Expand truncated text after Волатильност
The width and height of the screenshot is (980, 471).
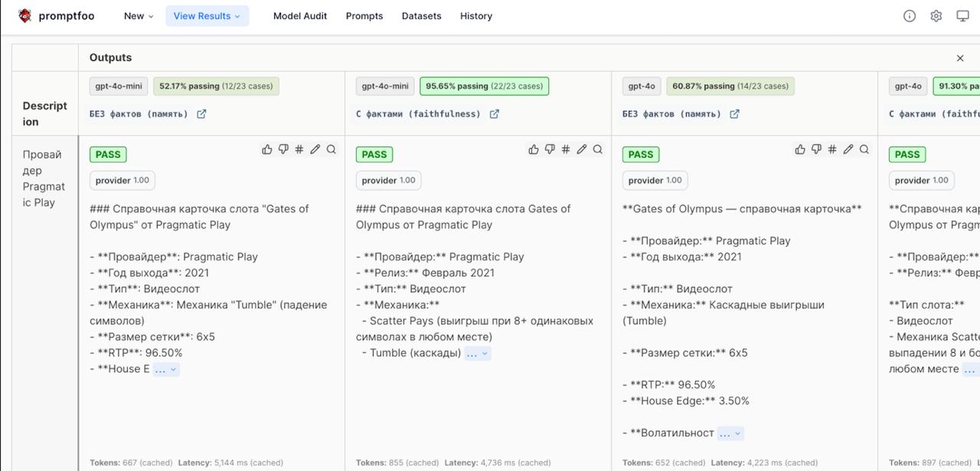coord(731,433)
